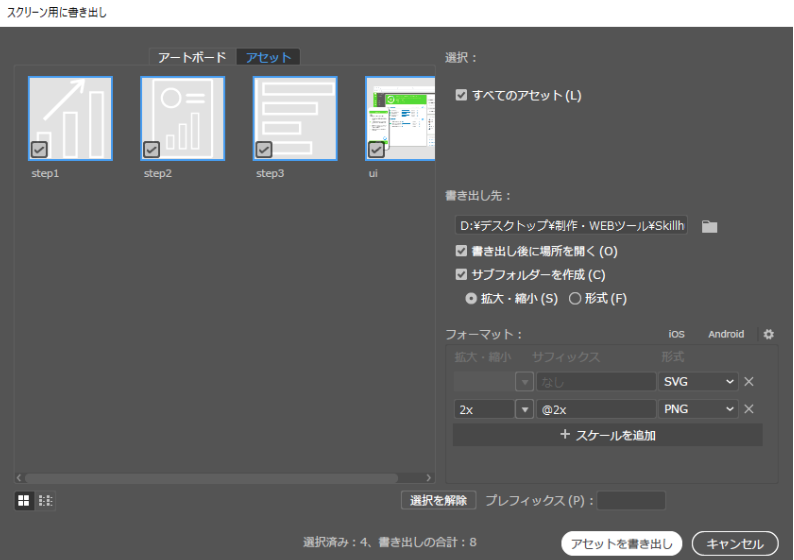
Task: Uncheck the step3 asset checkbox
Action: coord(264,149)
